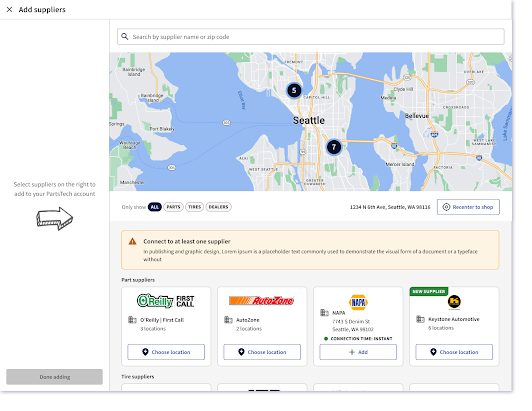
Task: Click the NEW SUPPLIER badge
Action: tap(429, 292)
